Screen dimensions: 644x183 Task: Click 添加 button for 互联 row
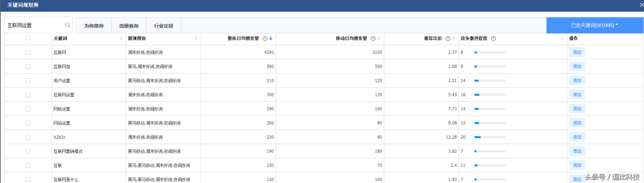point(577,165)
